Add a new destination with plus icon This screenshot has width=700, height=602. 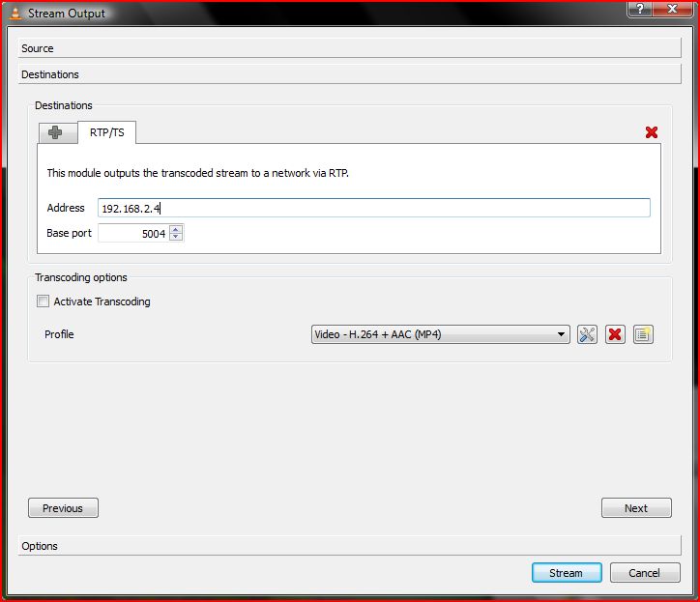(x=56, y=132)
